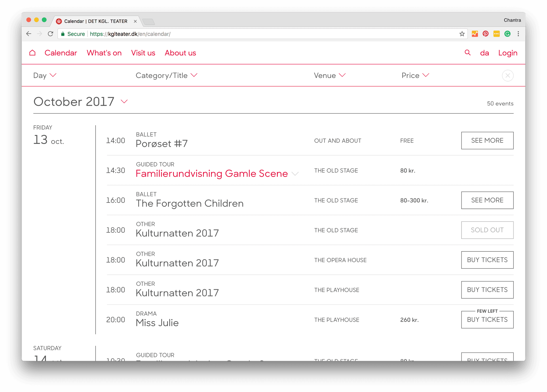Screen dimensions: 547x392
Task: Open the Day filter dropdown
Action: pyautogui.click(x=45, y=75)
